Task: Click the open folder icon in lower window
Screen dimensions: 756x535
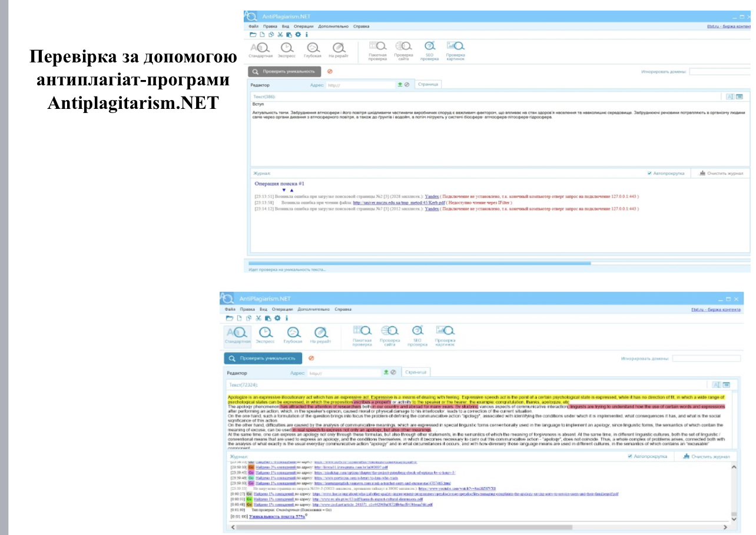Action: pos(230,318)
